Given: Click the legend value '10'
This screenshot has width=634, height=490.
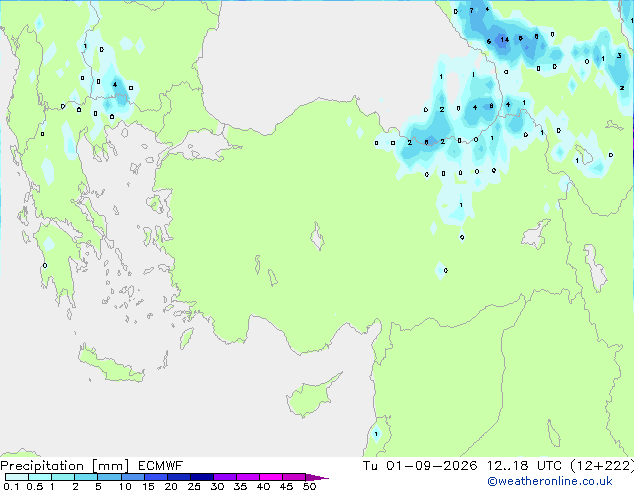Looking at the screenshot, I should [x=125, y=486].
